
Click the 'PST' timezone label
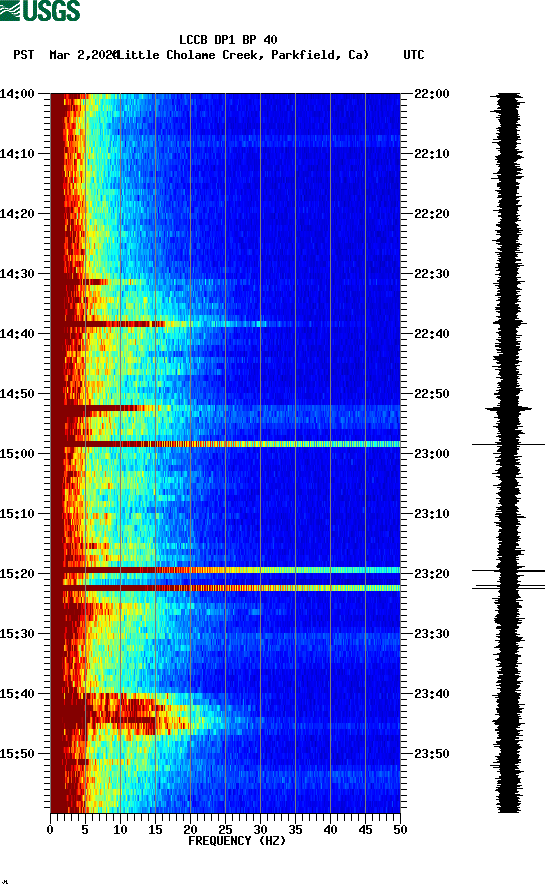tap(24, 55)
